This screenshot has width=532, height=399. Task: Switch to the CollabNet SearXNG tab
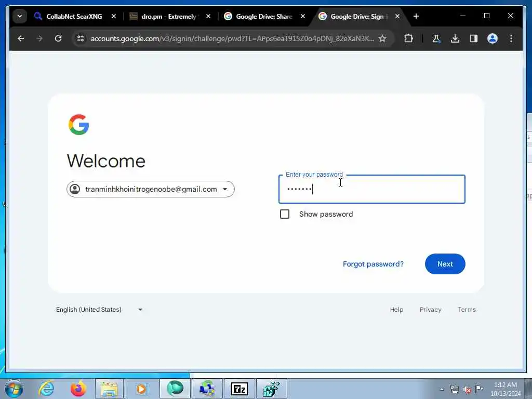tap(74, 16)
